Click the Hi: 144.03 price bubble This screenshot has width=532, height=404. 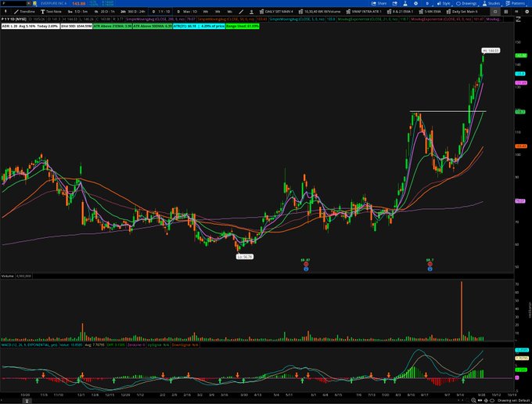pos(491,51)
